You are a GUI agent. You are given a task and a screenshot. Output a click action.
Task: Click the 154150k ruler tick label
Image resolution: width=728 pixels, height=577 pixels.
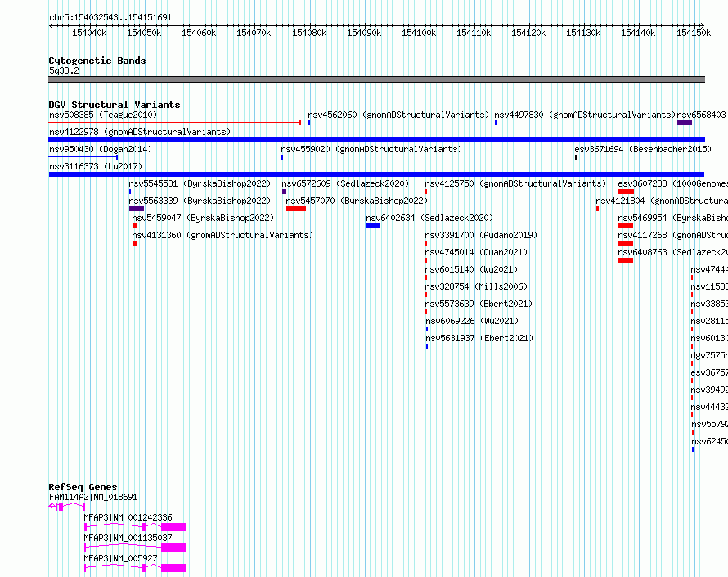(694, 33)
